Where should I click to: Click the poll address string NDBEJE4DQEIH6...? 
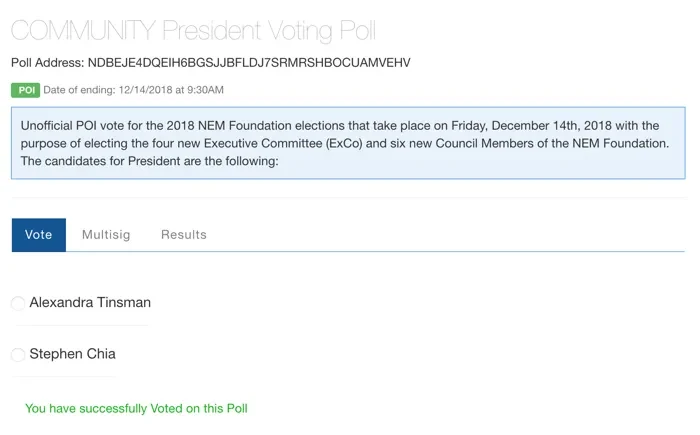(249, 63)
